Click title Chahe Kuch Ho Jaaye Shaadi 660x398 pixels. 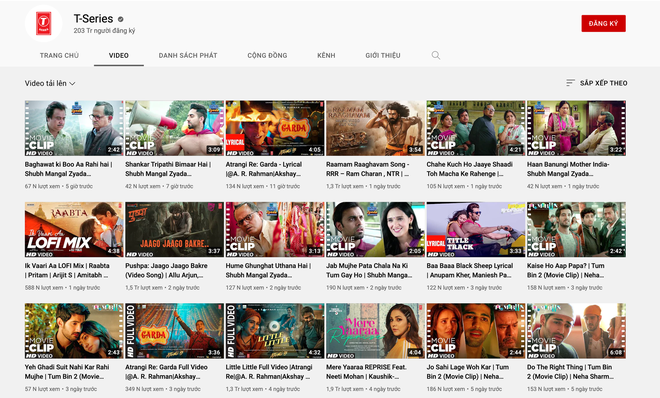[x=469, y=169]
